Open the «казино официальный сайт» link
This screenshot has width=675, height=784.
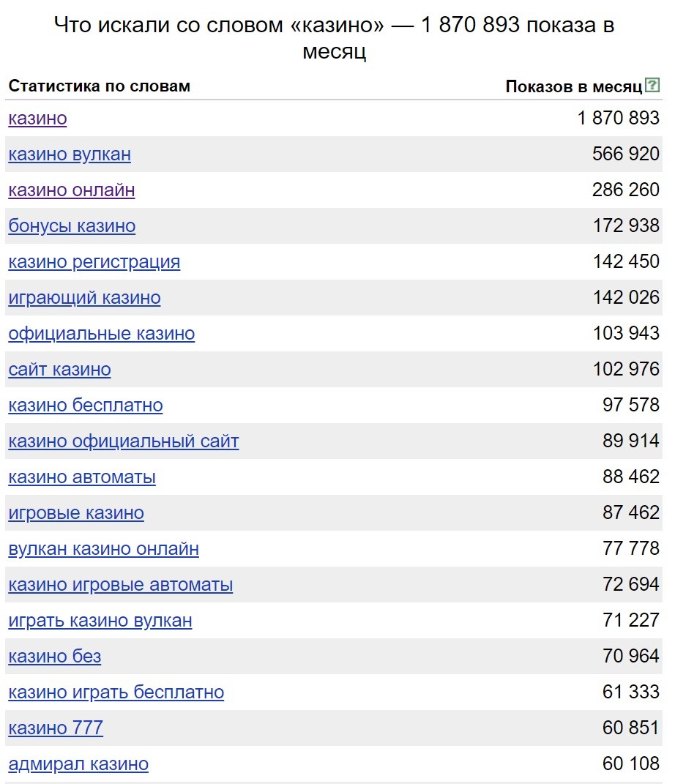click(124, 441)
